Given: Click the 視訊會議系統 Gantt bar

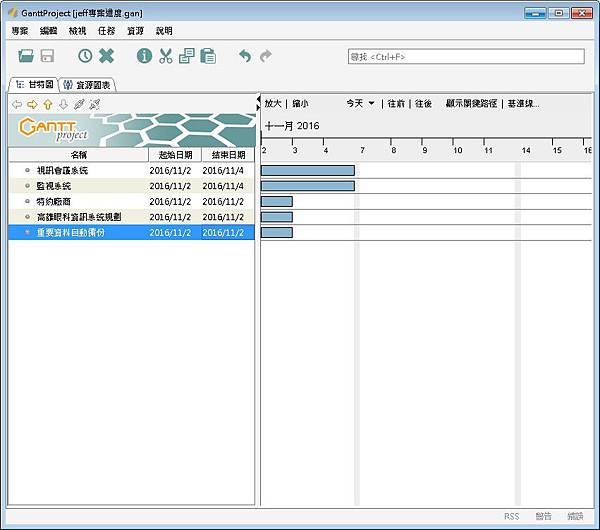Looking at the screenshot, I should (308, 170).
